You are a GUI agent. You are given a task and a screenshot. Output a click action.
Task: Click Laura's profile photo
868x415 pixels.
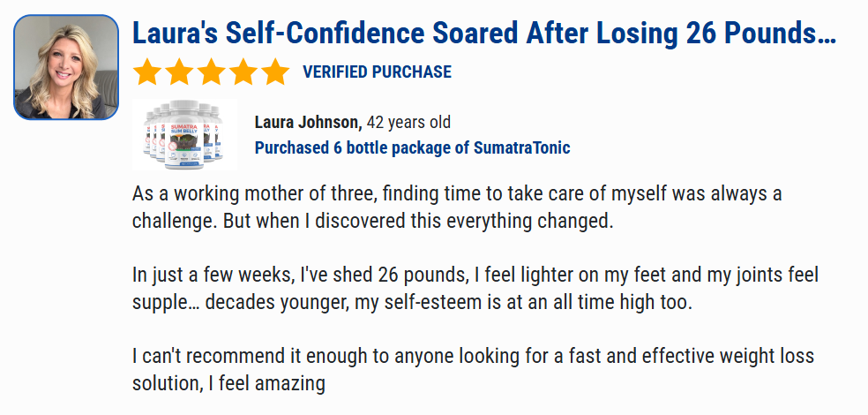[66, 67]
